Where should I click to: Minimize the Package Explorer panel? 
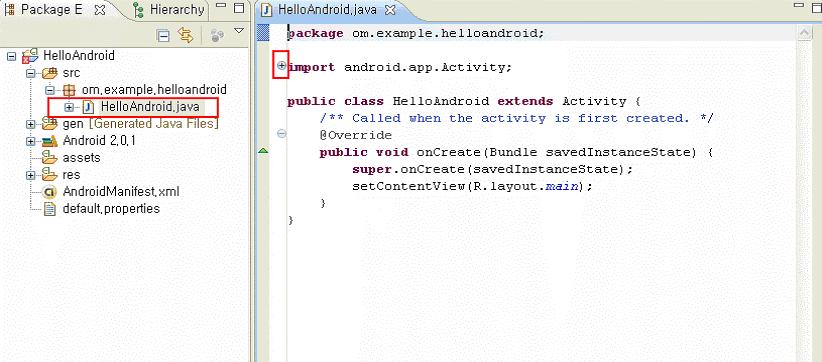pos(222,6)
